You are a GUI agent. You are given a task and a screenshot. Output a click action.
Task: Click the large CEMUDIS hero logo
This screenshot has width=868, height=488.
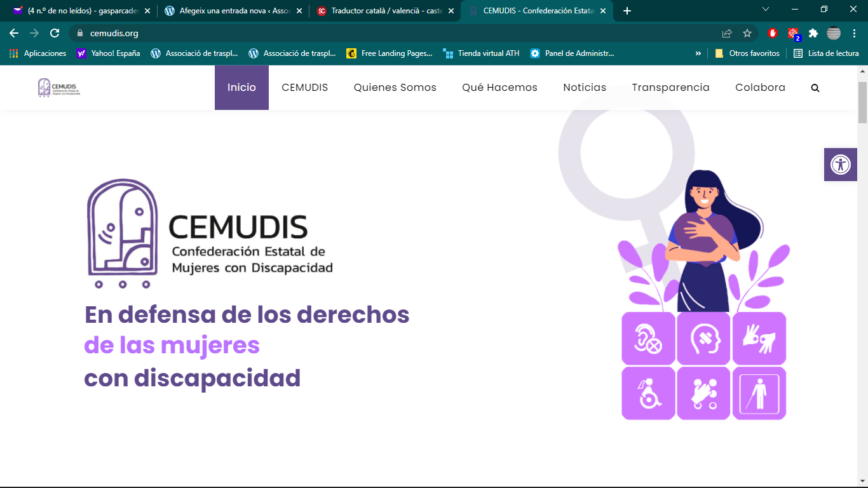click(x=209, y=233)
